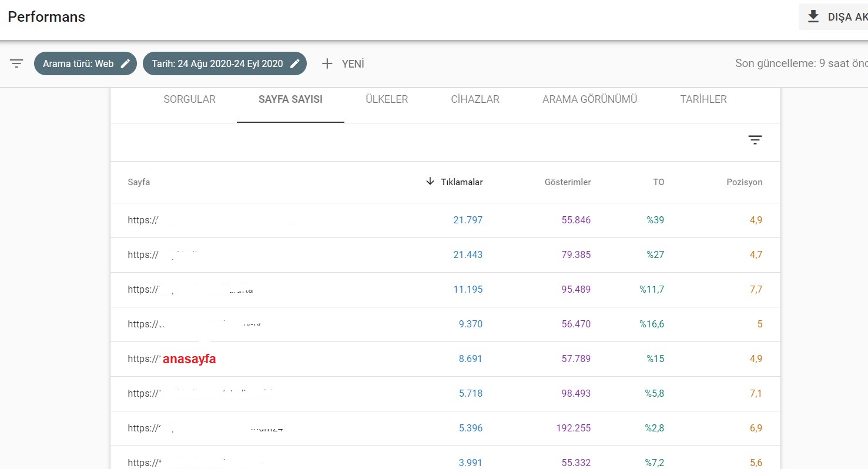
Task: Click the 55.846 impressions value
Action: [577, 220]
